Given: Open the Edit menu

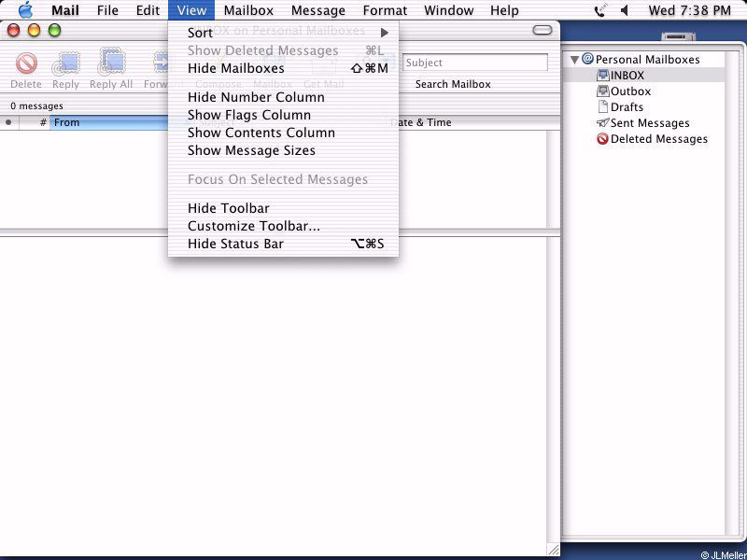Looking at the screenshot, I should pyautogui.click(x=148, y=10).
